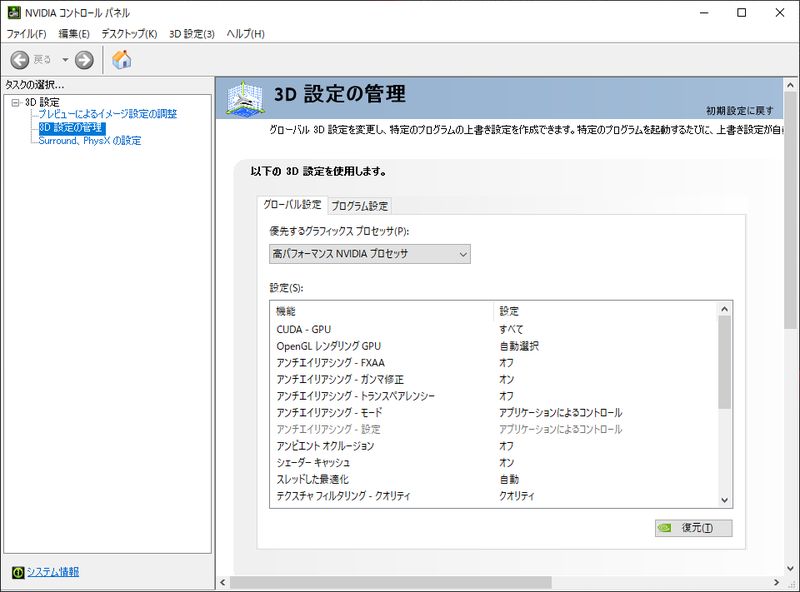Click the settings list vertical scrollbar thumb
This screenshot has height=592, width=800.
[x=724, y=362]
